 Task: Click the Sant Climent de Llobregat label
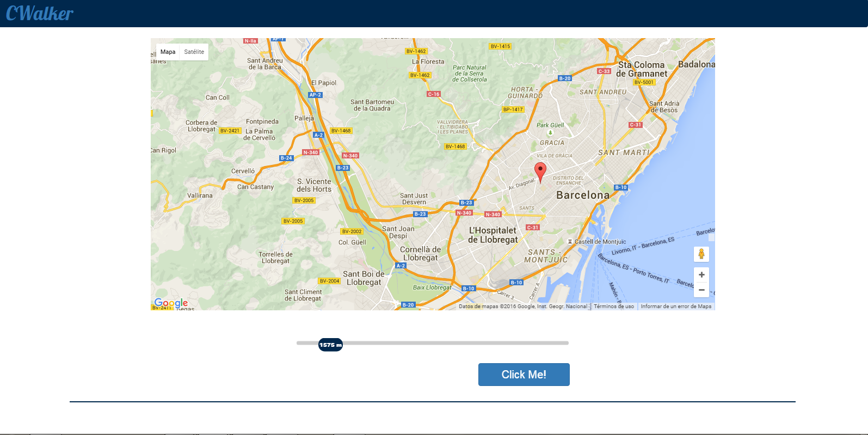[303, 295]
